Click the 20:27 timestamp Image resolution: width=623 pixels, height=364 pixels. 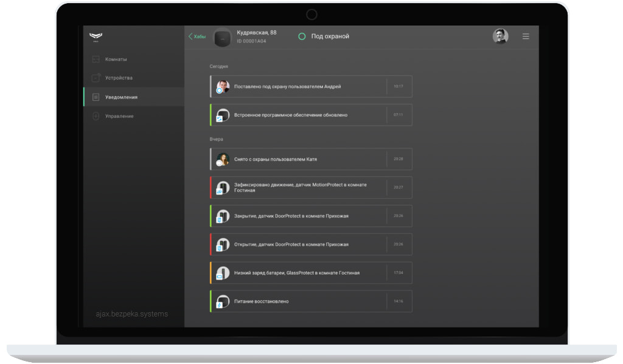(398, 187)
